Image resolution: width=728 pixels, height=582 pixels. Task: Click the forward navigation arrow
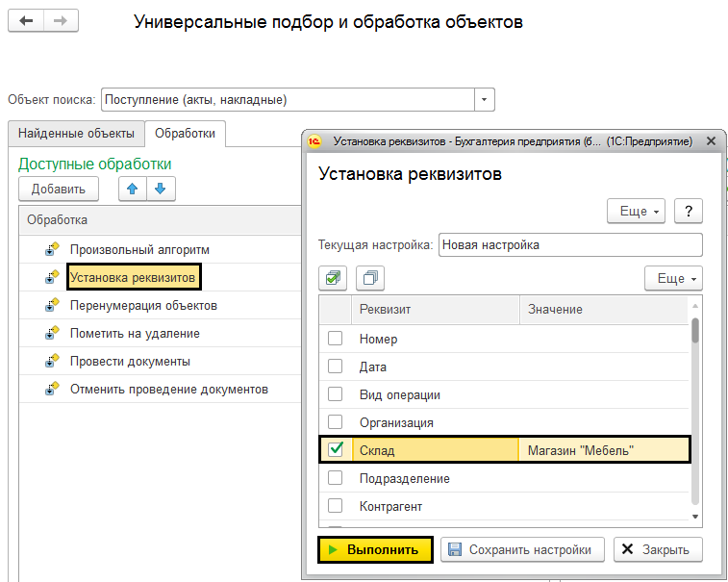(x=60, y=21)
